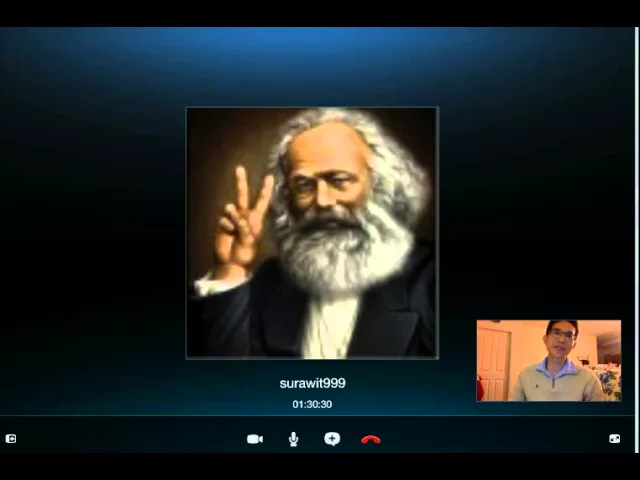
Task: Click the self-view video thumbnail
Action: pos(549,361)
